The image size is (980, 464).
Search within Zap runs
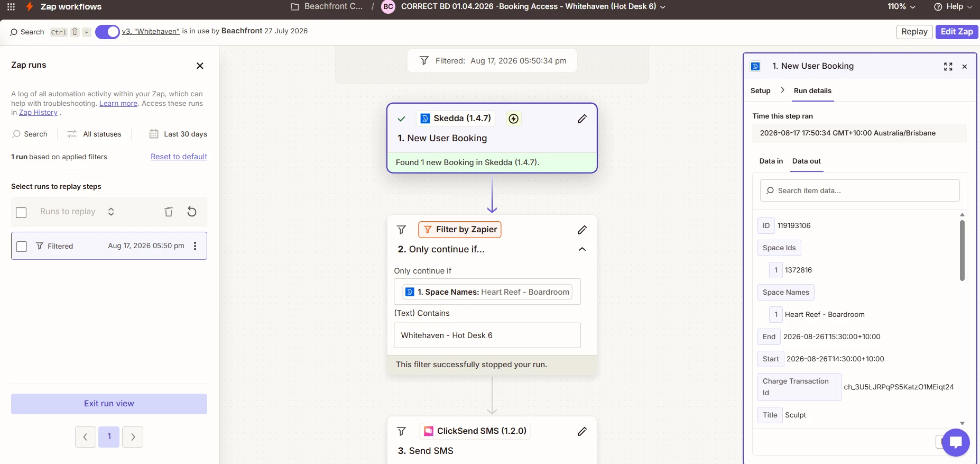coord(30,134)
